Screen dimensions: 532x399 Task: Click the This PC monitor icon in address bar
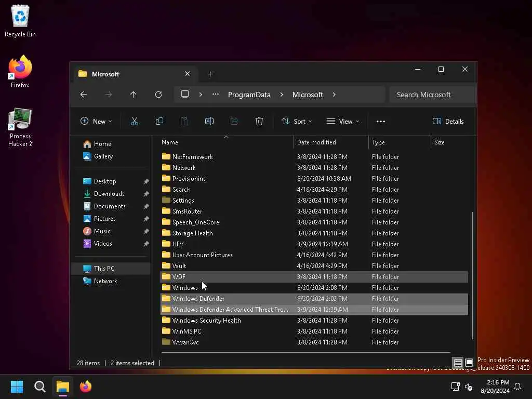(184, 95)
